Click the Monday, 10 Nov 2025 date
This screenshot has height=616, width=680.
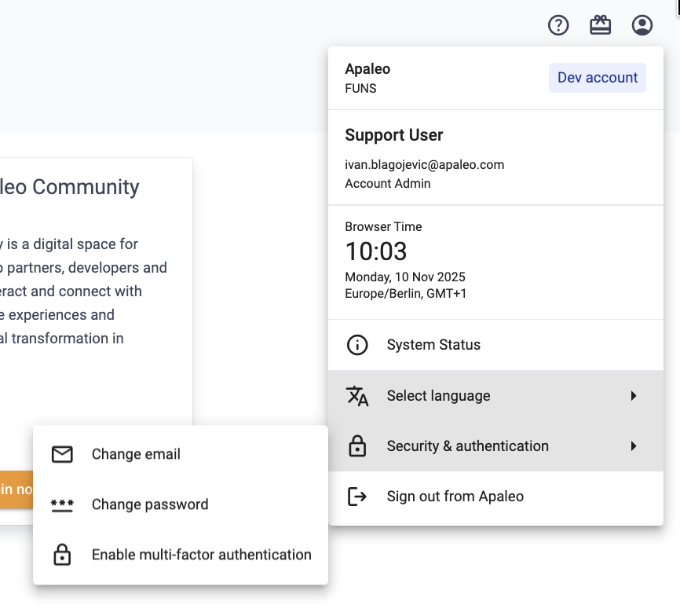405,277
